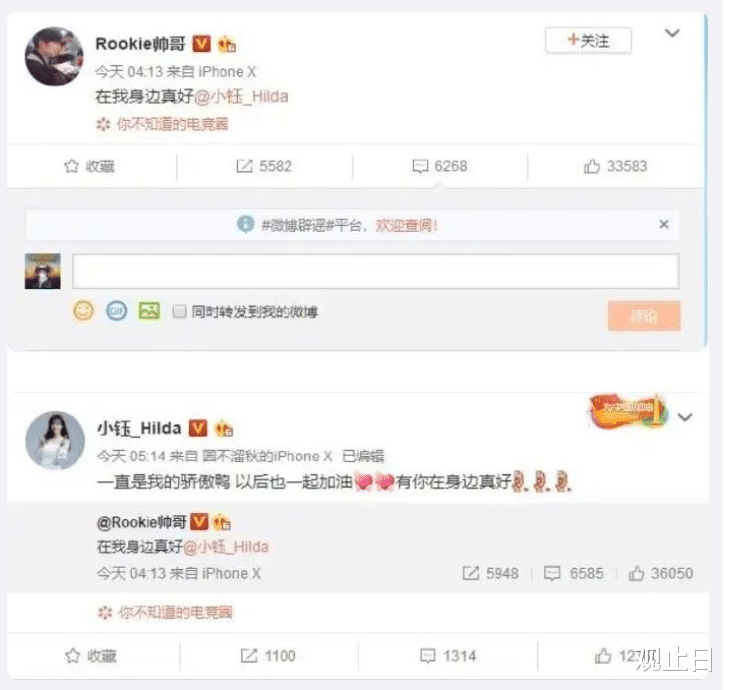The image size is (729, 690).
Task: Click the comment icon showing 1314
Action: coord(427,656)
